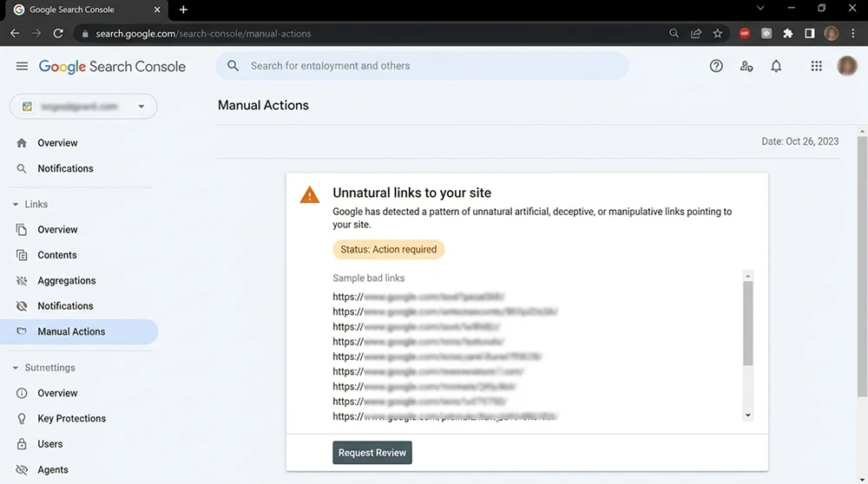
Task: Open first sample bad link
Action: [x=418, y=297]
